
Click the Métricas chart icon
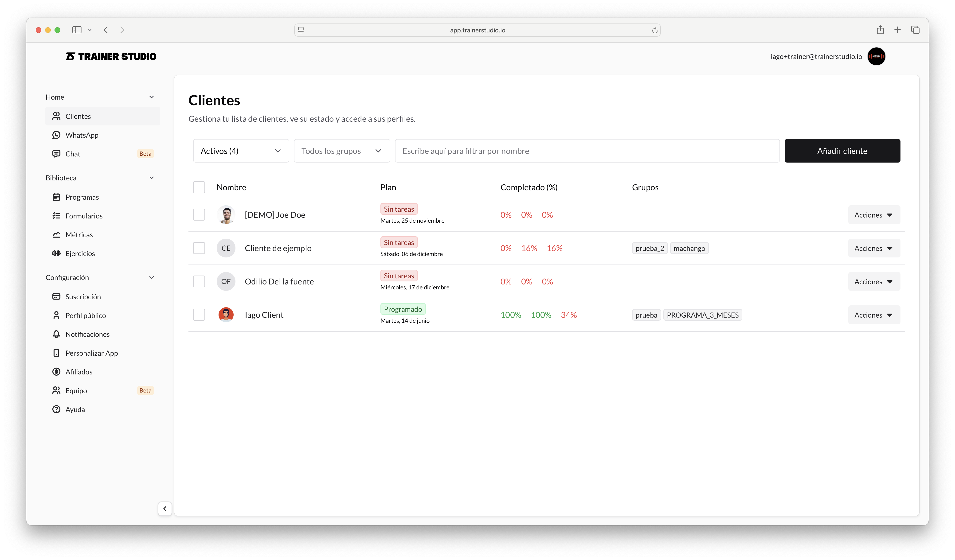coord(56,234)
